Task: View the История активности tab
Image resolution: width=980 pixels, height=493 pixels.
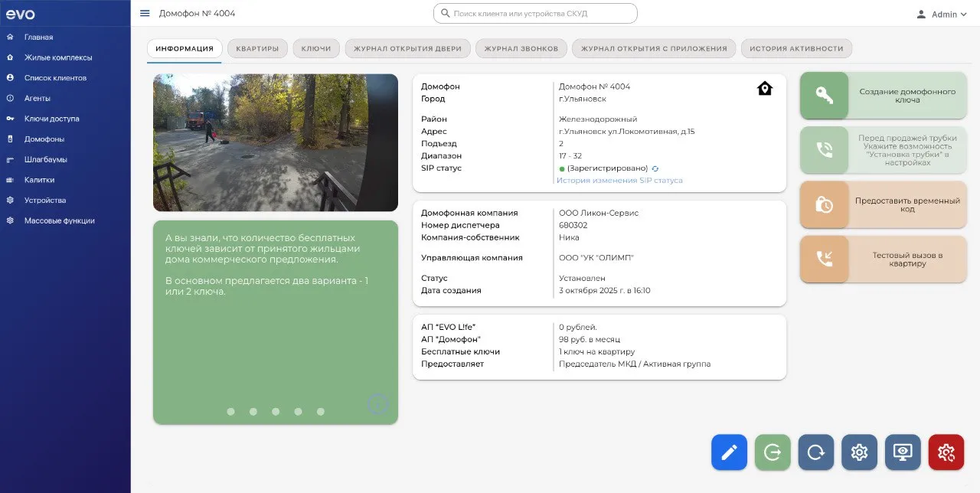Action: [x=796, y=48]
